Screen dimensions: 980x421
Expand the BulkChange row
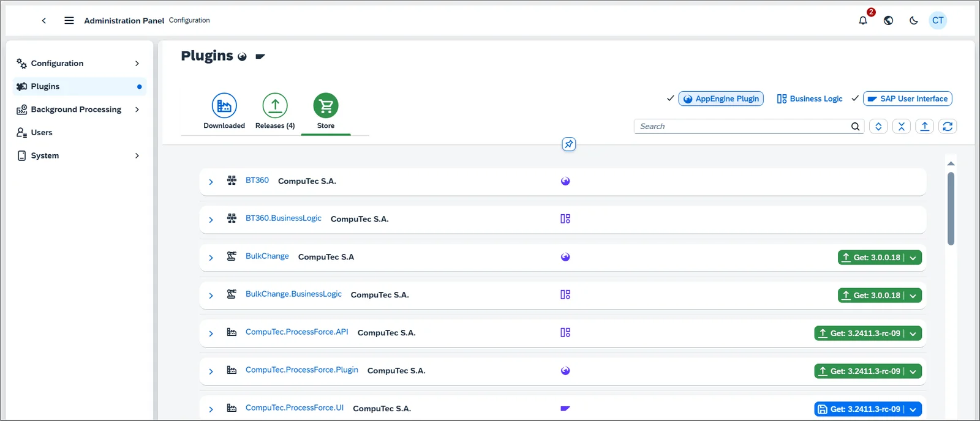pyautogui.click(x=211, y=258)
